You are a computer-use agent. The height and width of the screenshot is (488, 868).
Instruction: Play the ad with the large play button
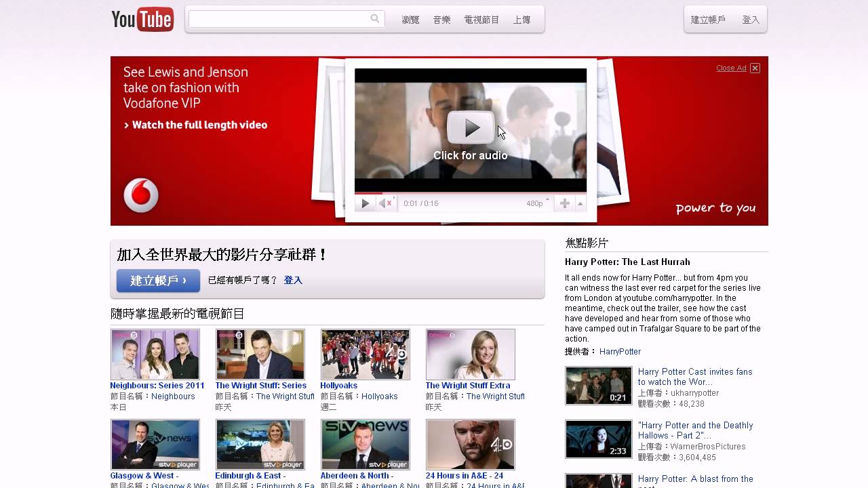tap(471, 128)
